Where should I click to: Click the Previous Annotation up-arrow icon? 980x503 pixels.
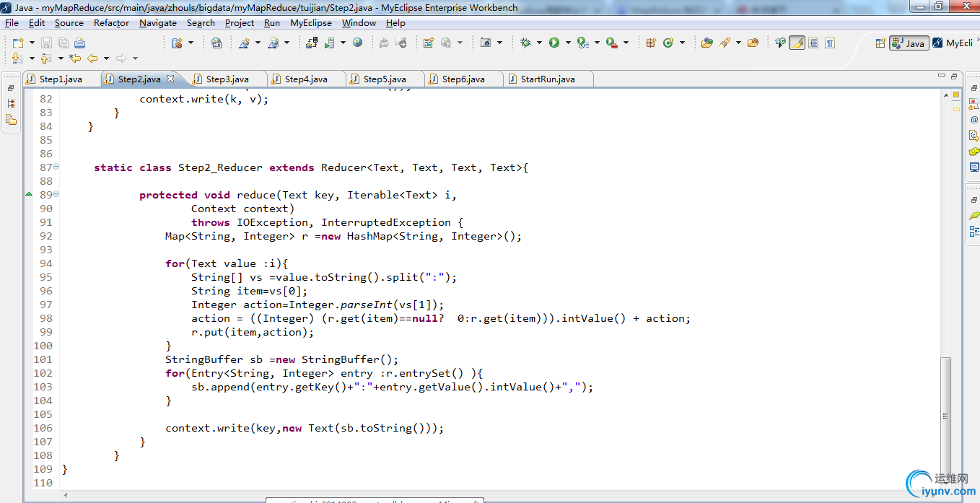click(45, 58)
